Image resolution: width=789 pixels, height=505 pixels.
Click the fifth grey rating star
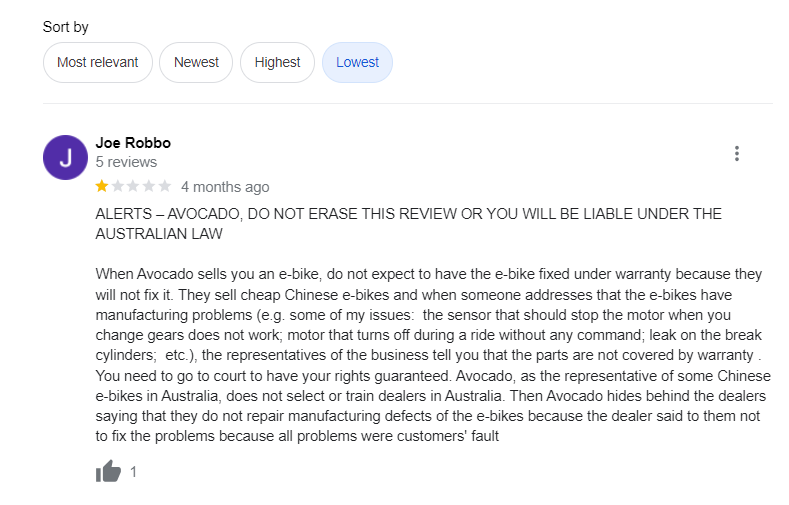[165, 187]
